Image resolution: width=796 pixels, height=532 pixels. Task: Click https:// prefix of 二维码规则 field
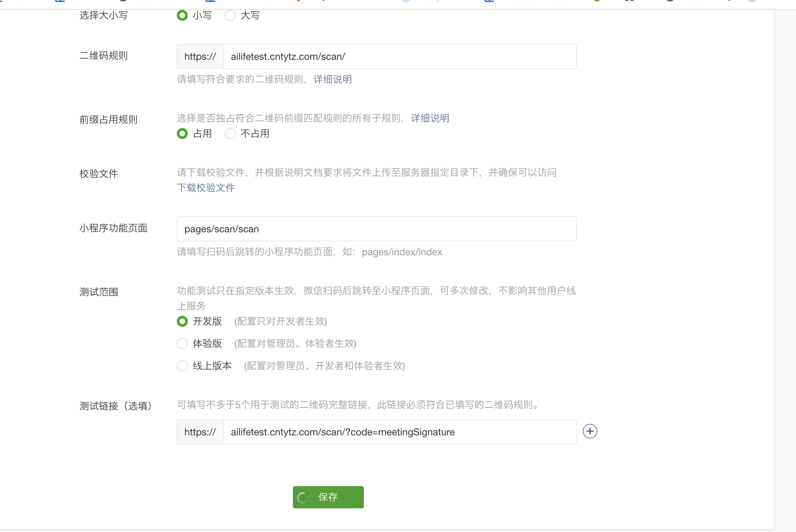(200, 56)
